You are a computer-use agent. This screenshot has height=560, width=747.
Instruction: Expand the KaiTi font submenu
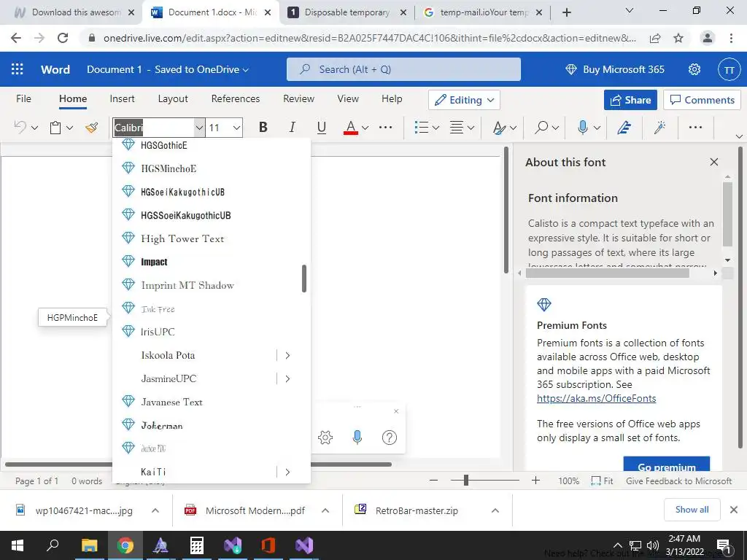point(287,472)
